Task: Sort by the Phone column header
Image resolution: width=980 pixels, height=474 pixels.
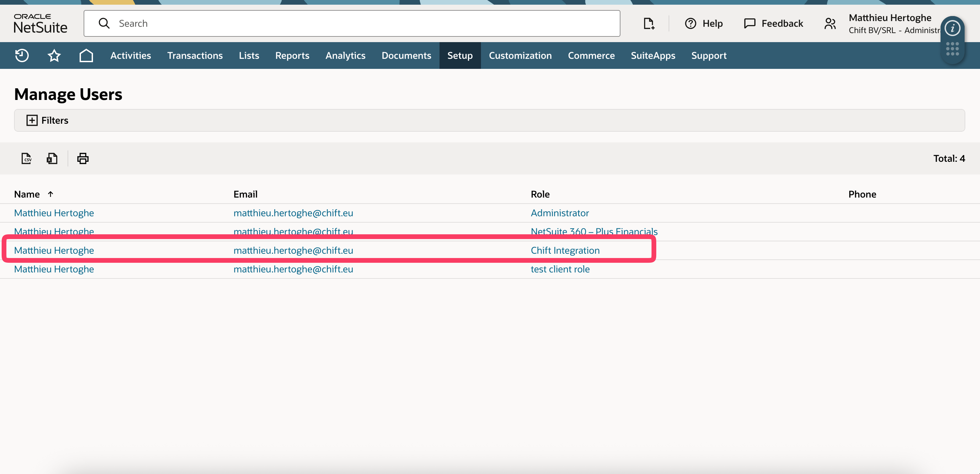Action: pyautogui.click(x=862, y=194)
